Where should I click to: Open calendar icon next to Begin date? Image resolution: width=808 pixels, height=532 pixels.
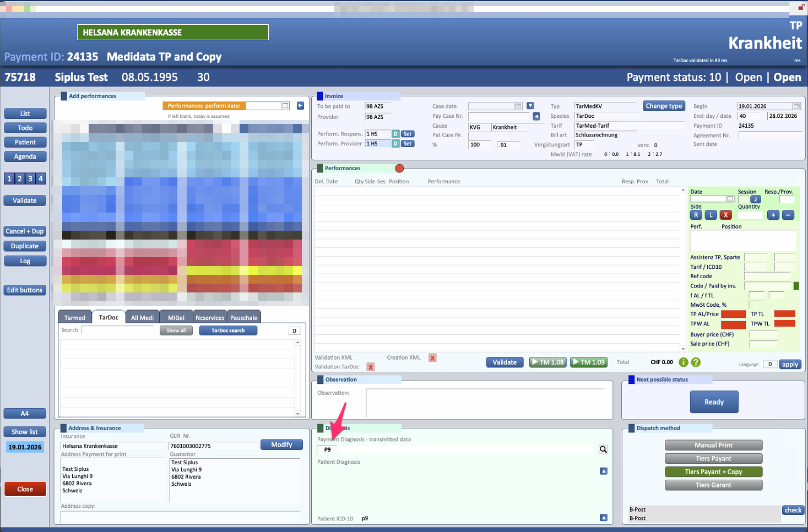pos(796,106)
